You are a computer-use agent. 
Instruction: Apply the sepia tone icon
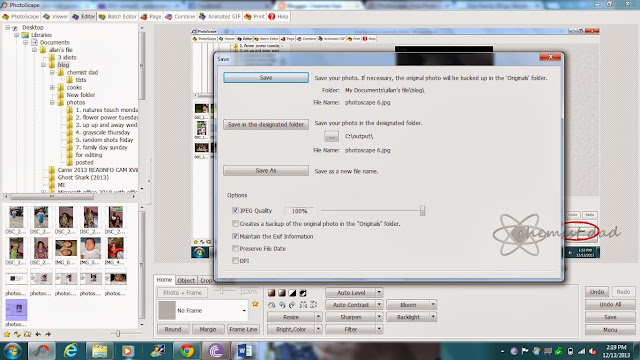[271, 293]
